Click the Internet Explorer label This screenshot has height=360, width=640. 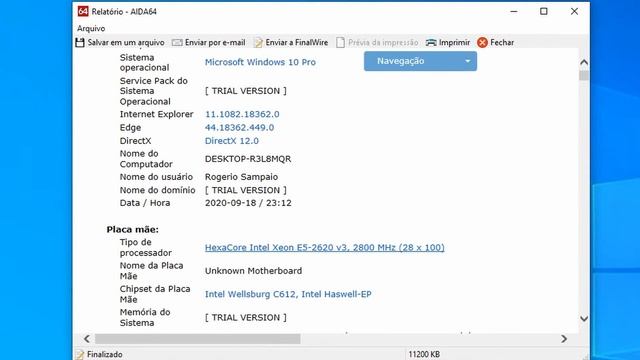[156, 114]
